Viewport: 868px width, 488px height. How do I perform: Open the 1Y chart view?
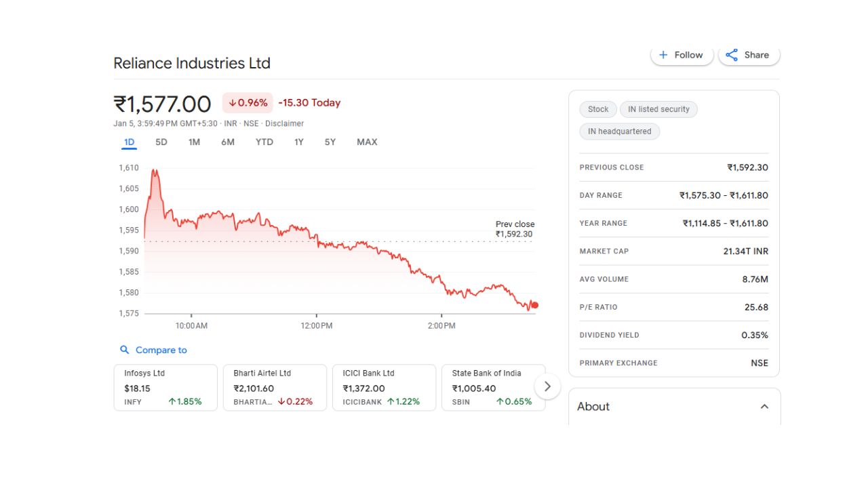[x=298, y=142]
